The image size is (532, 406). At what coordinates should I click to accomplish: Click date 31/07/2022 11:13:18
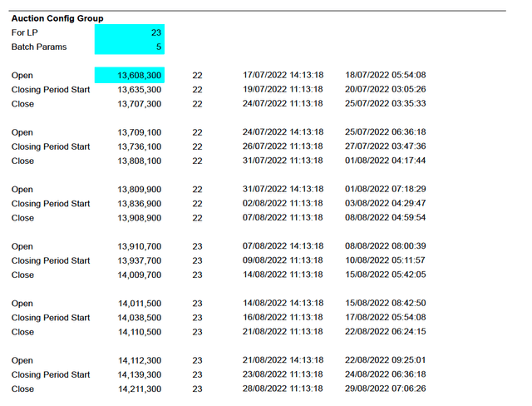click(x=283, y=161)
